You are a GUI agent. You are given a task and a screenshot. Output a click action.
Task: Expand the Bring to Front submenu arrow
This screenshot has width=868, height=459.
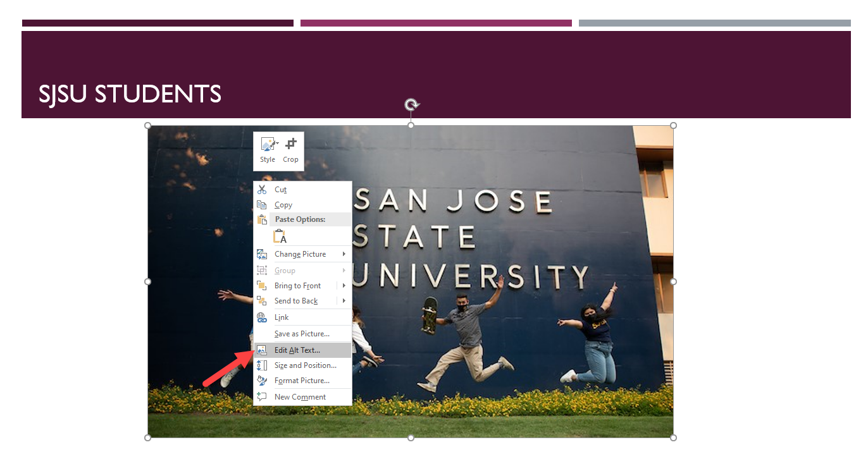click(344, 285)
